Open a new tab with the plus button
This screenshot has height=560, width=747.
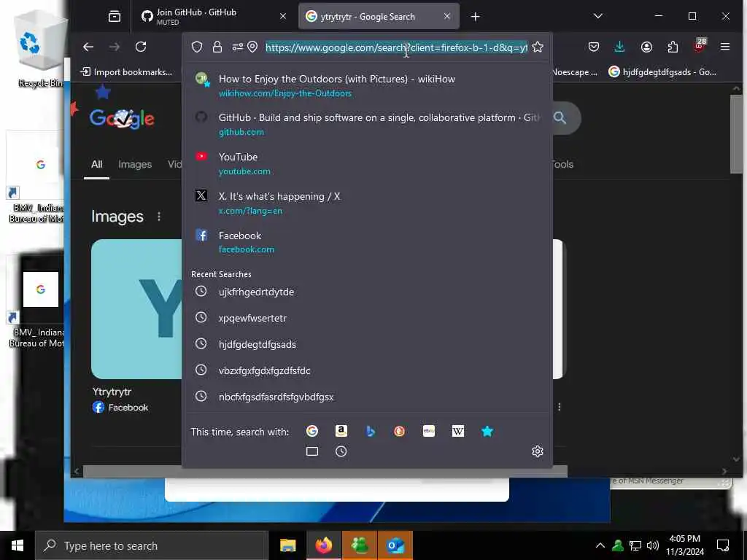point(475,17)
